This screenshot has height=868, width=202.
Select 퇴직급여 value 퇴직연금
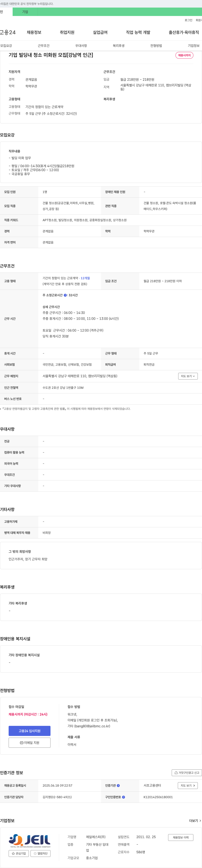pyautogui.click(x=149, y=365)
